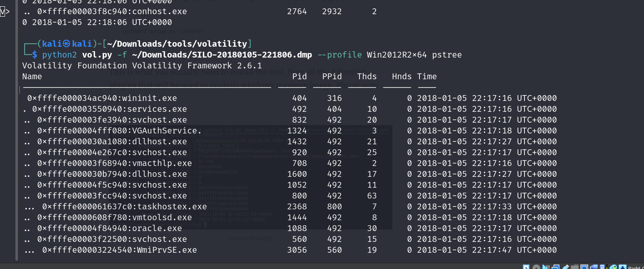This screenshot has width=644, height=269.
Task: Click the audio indicator in the status bar
Action: point(546,267)
